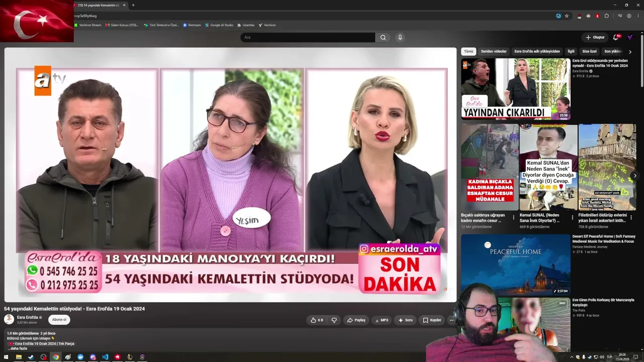644x362 pixels.
Task: Open the Kemal SUNAL short thumbnail
Action: pos(548,167)
